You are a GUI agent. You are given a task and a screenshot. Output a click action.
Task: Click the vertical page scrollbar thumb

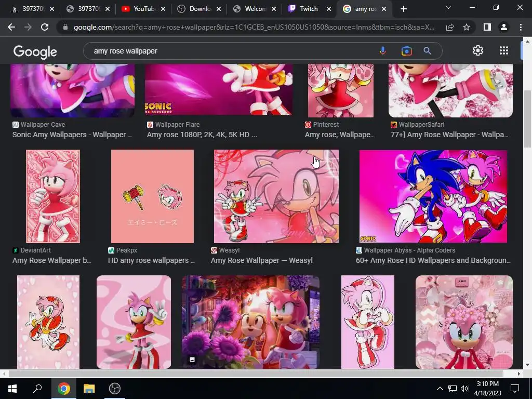point(527,119)
